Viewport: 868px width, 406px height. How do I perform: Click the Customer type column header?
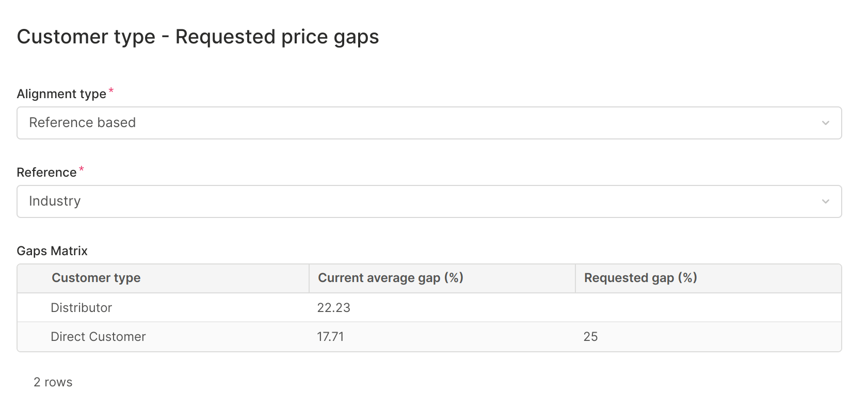(96, 278)
